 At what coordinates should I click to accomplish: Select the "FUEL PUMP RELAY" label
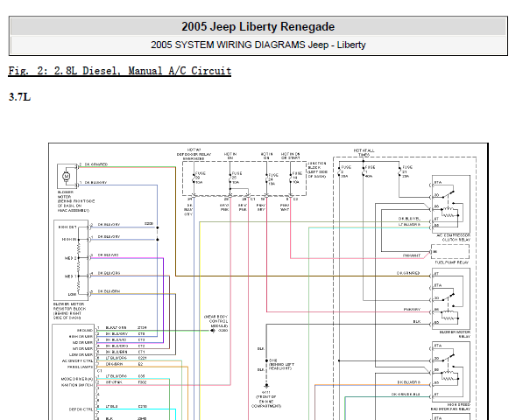click(451, 262)
